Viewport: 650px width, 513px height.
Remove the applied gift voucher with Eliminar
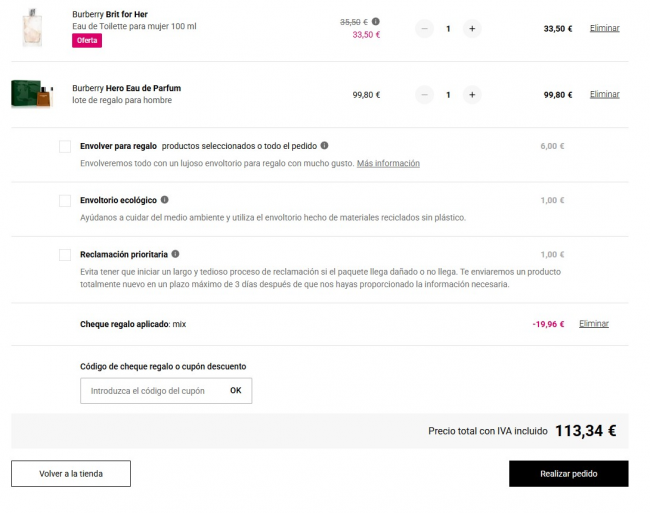[593, 324]
